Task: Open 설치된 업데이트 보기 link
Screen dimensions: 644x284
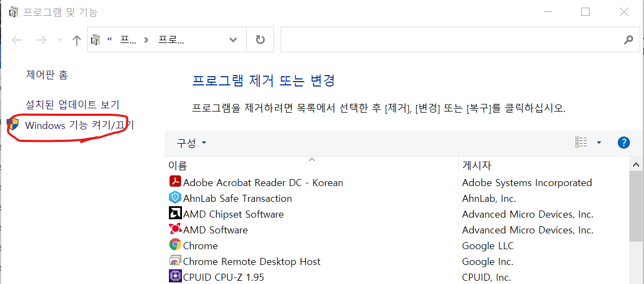Action: (72, 104)
